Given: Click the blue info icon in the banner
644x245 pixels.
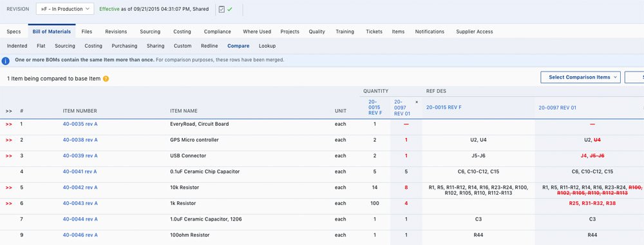Looking at the screenshot, I should (5, 61).
